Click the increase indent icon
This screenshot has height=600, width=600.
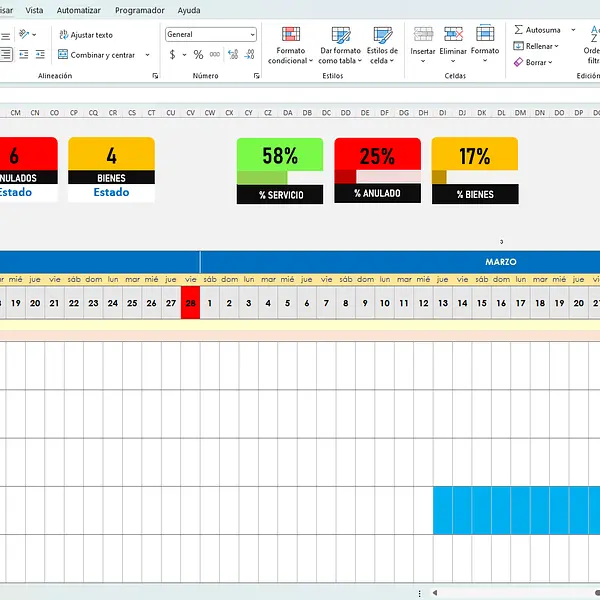click(x=40, y=54)
